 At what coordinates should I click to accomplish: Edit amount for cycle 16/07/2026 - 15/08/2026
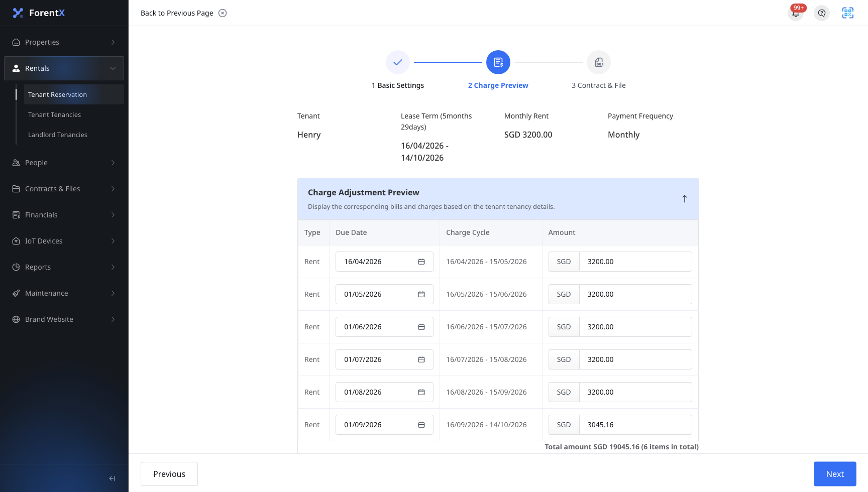point(635,359)
